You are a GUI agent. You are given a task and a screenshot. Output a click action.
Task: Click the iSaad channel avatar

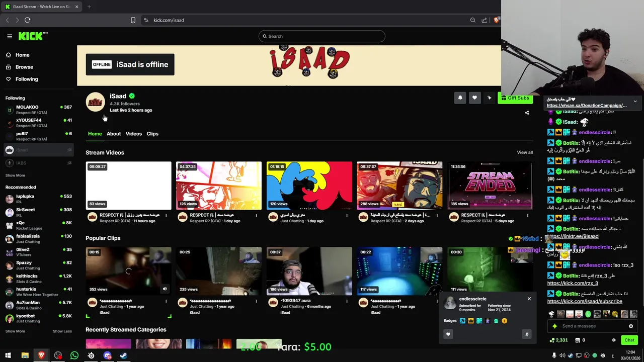pos(95,102)
